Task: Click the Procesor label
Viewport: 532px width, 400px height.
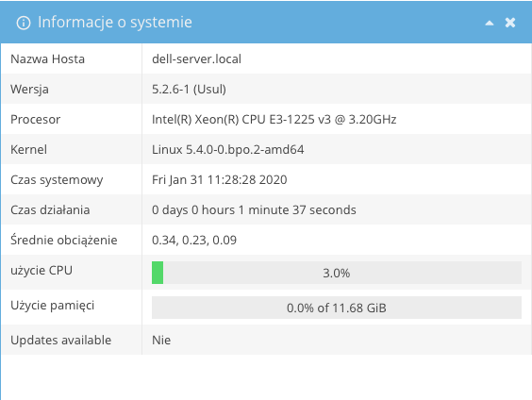Action: tap(35, 120)
